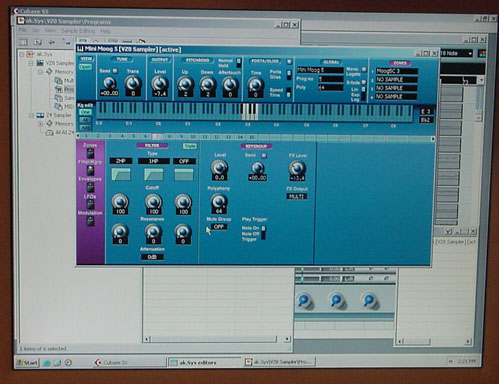Click the Zones section switch icon
499x384 pixels.
coord(90,153)
